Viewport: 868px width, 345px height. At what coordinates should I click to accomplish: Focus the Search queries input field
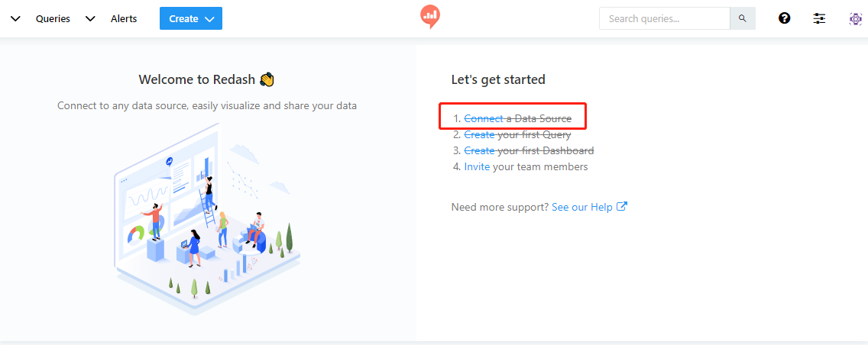[x=664, y=18]
